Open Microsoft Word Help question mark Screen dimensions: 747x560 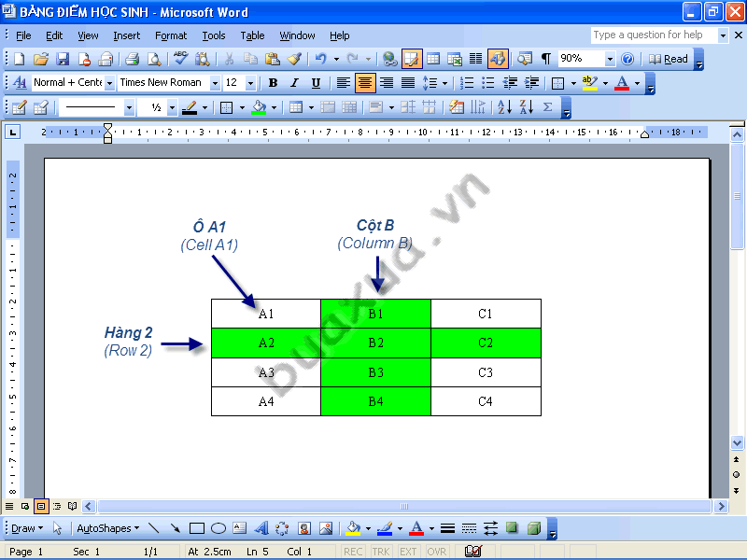(x=627, y=59)
